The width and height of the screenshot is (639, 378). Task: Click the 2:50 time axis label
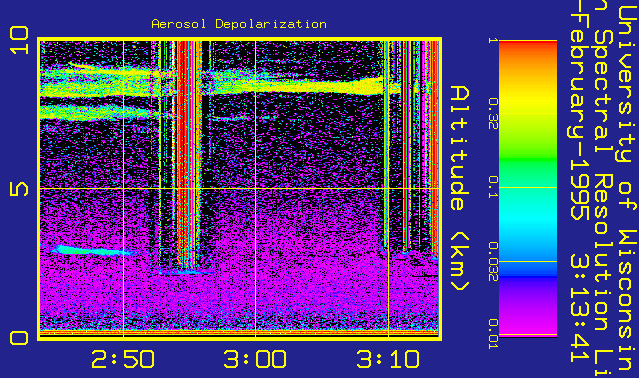pos(123,359)
